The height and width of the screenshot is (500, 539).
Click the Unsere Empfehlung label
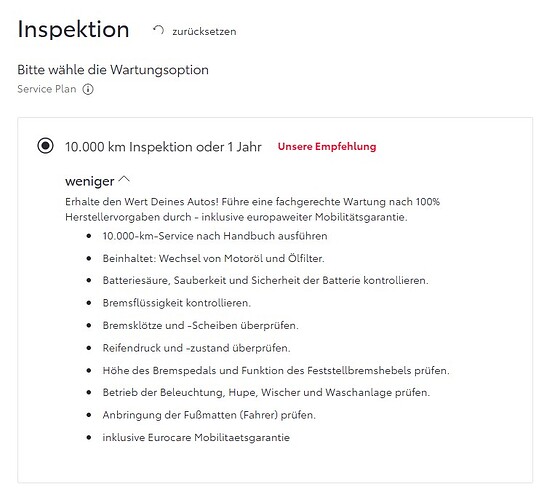(x=327, y=147)
